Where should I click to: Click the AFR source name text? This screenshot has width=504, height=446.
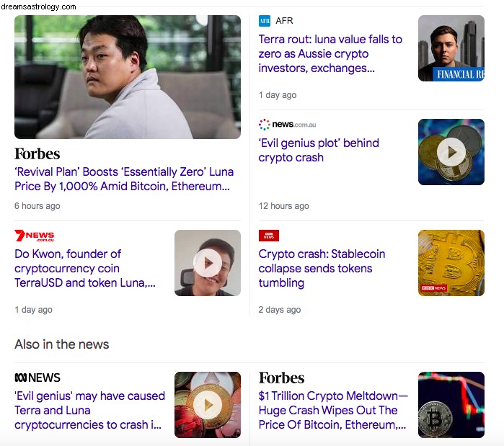pos(284,21)
